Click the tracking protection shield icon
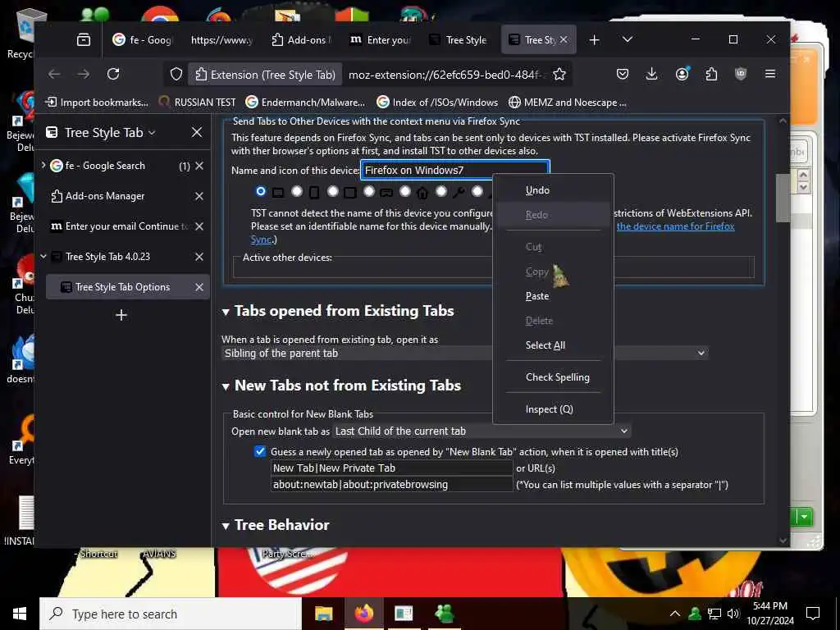840x630 pixels. [x=176, y=75]
